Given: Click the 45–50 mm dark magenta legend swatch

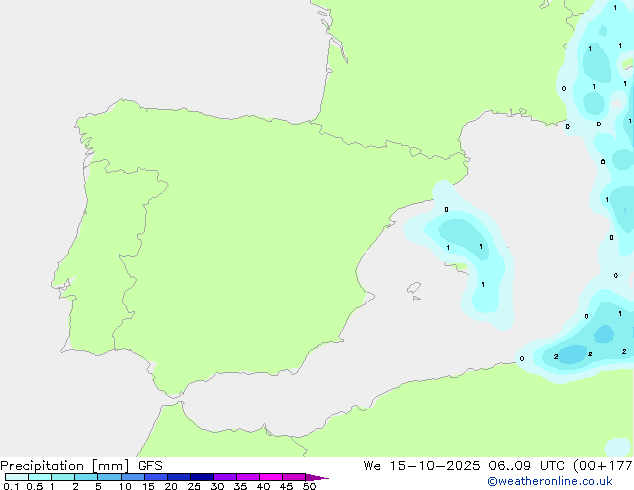Looking at the screenshot, I should [294, 477].
